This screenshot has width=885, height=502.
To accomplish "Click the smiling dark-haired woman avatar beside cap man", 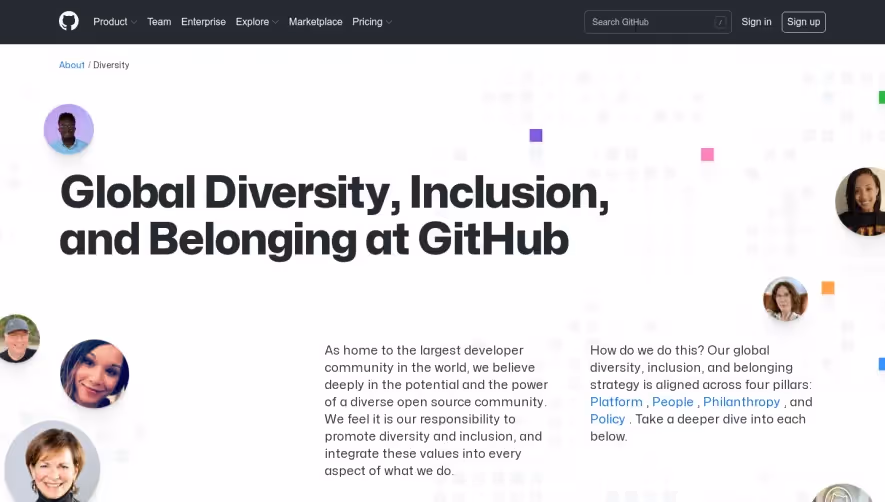I will click(x=95, y=373).
